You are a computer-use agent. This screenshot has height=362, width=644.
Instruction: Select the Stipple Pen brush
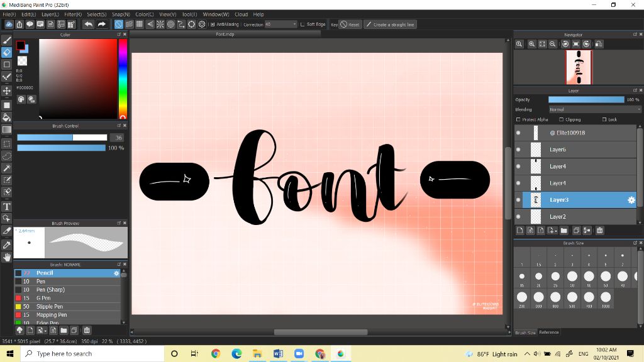[67, 307]
